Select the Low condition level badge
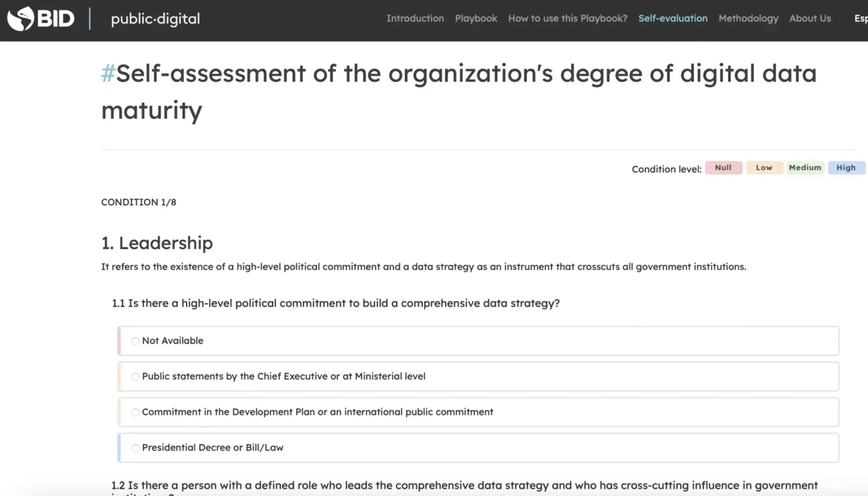The image size is (868, 496). click(764, 167)
